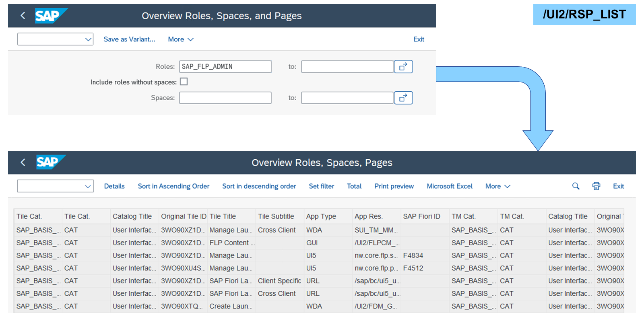
Task: Click SUI_TM_MM... app resource cell
Action: [376, 230]
